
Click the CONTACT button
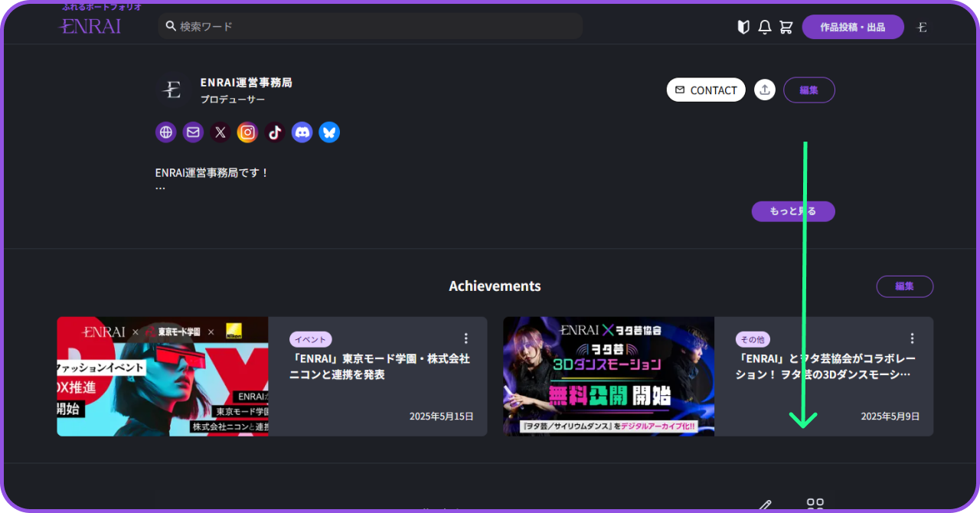(706, 90)
